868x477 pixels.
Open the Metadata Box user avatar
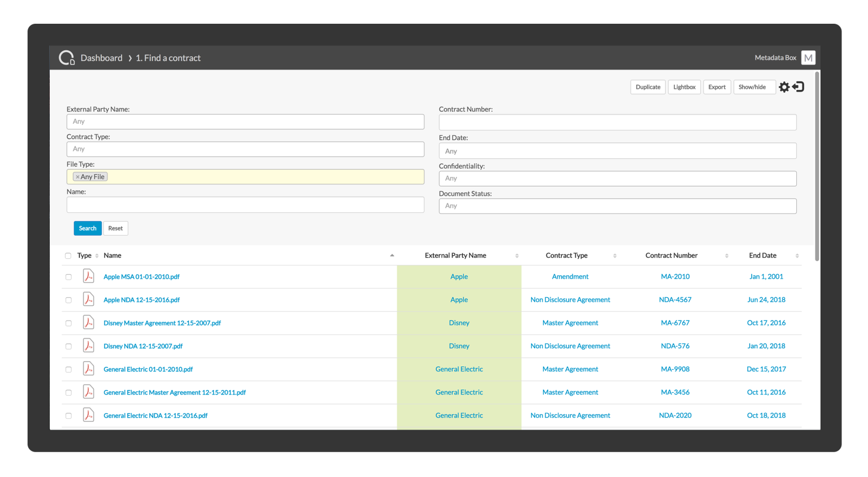point(808,57)
